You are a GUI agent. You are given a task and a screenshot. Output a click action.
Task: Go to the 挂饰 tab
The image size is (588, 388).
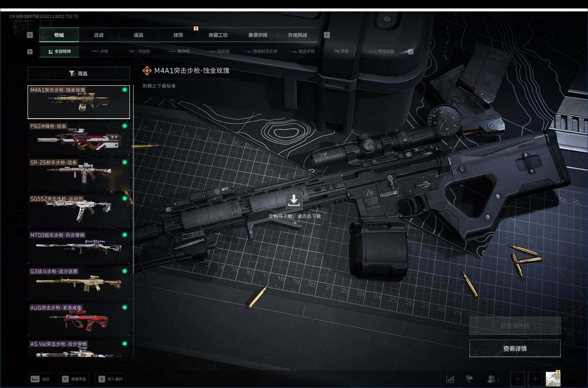click(x=178, y=35)
